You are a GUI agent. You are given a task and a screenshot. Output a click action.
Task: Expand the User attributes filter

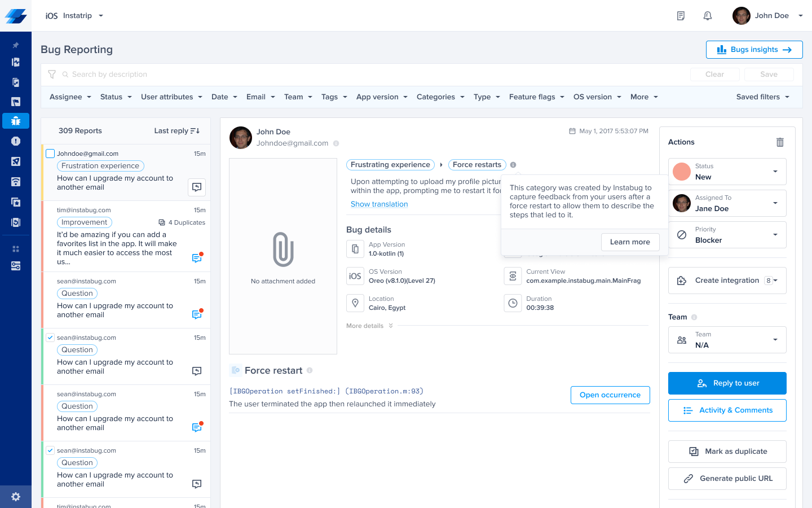(171, 97)
